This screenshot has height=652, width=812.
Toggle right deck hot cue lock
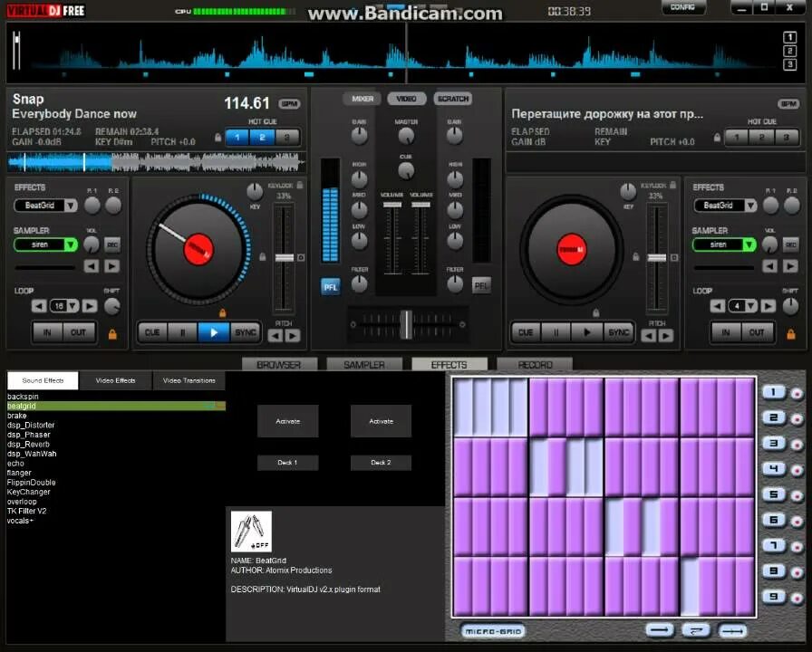coord(717,139)
